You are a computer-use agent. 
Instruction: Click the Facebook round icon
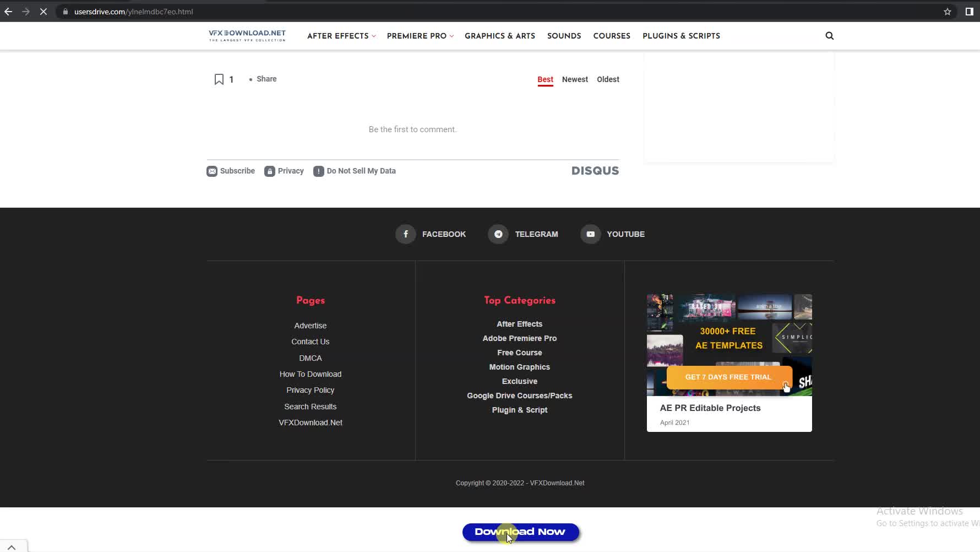click(406, 234)
